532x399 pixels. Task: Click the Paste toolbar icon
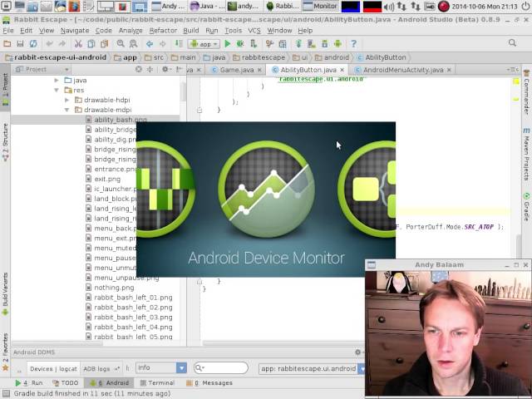[104, 44]
